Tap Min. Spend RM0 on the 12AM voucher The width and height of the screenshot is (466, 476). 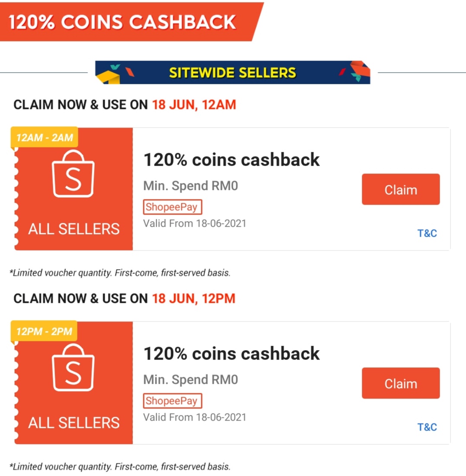click(191, 186)
